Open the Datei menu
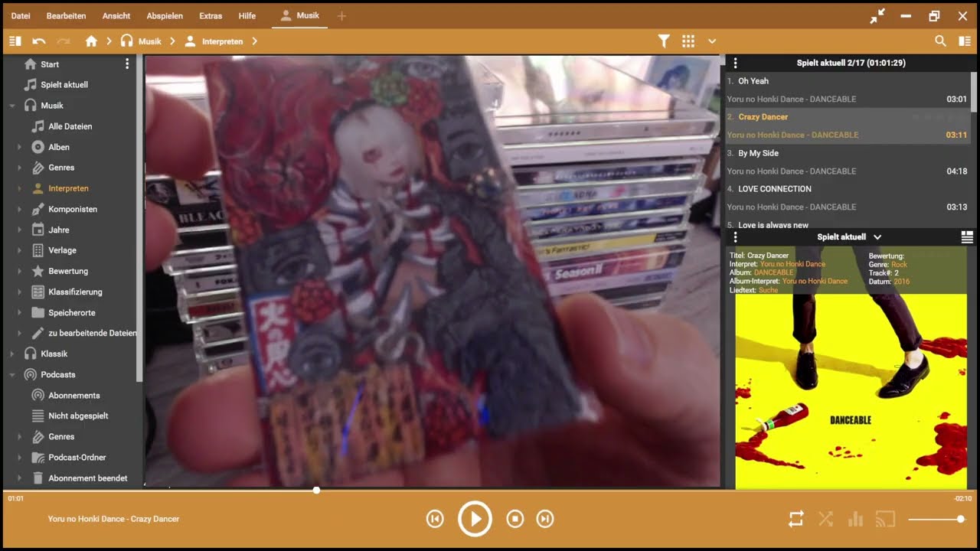The height and width of the screenshot is (551, 980). click(x=21, y=16)
